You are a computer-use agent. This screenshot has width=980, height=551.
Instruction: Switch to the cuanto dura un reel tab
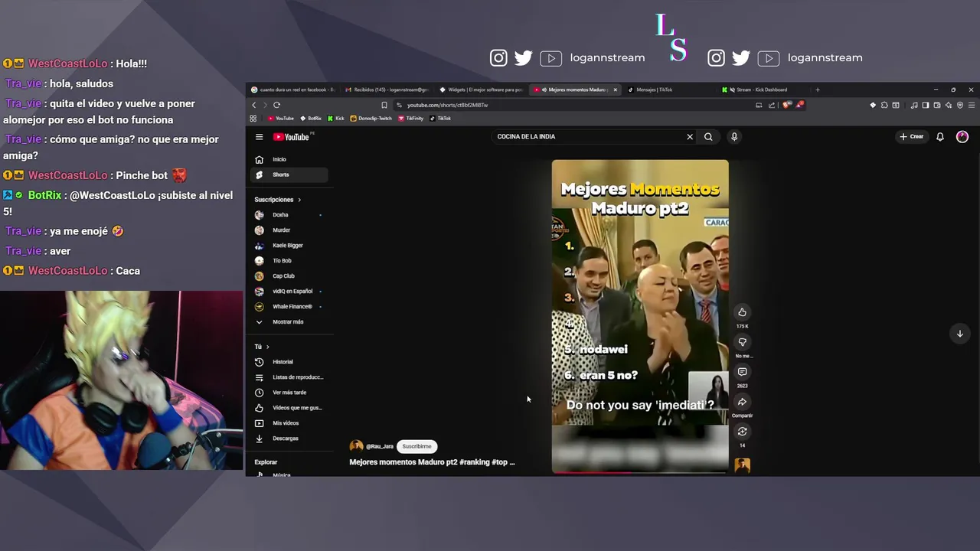pos(292,90)
